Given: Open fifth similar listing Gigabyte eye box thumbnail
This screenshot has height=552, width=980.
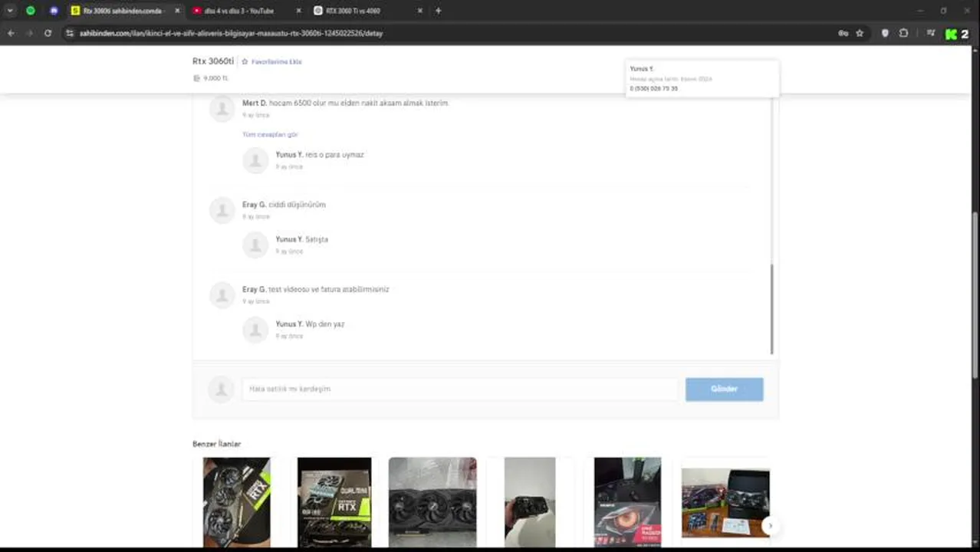Looking at the screenshot, I should [627, 502].
